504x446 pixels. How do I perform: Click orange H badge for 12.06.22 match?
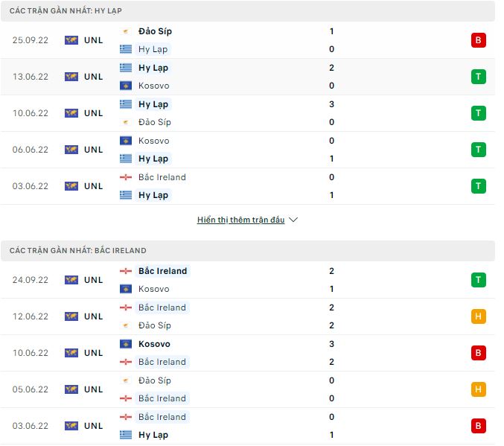click(x=478, y=316)
